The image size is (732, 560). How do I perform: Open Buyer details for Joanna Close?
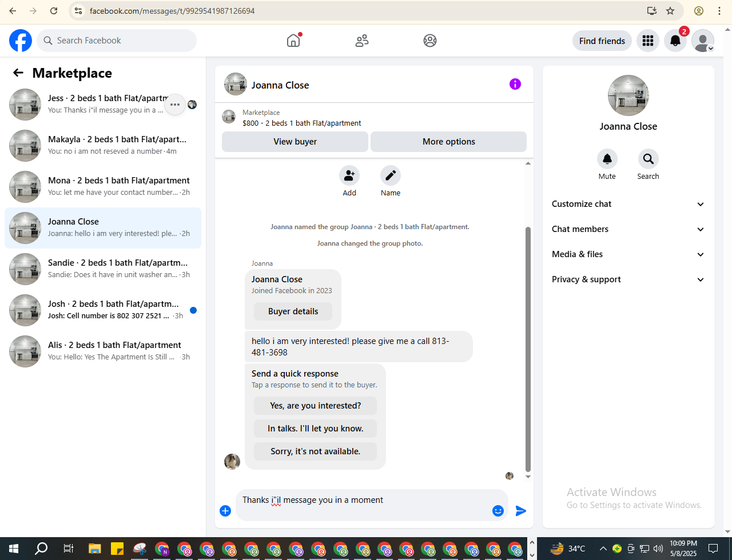(x=293, y=311)
